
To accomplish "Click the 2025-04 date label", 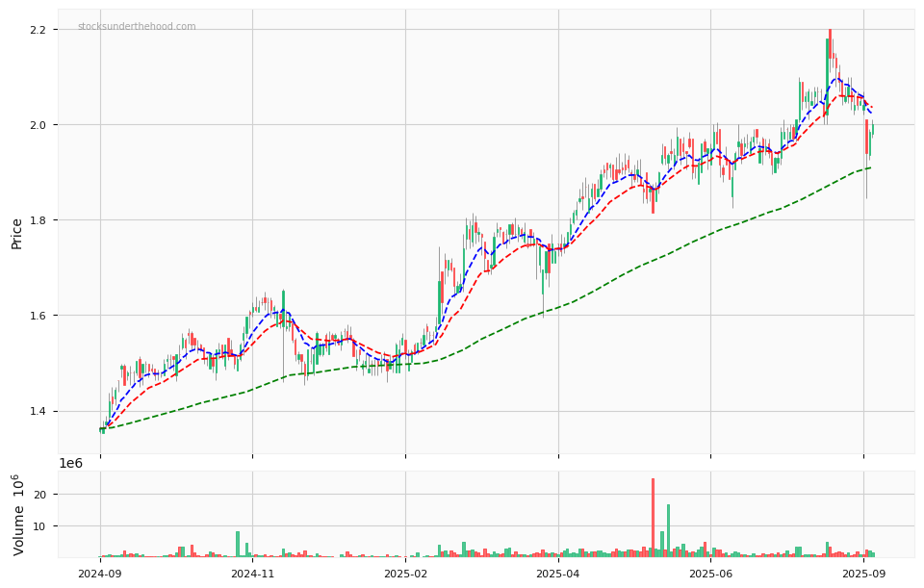I will pos(558,574).
